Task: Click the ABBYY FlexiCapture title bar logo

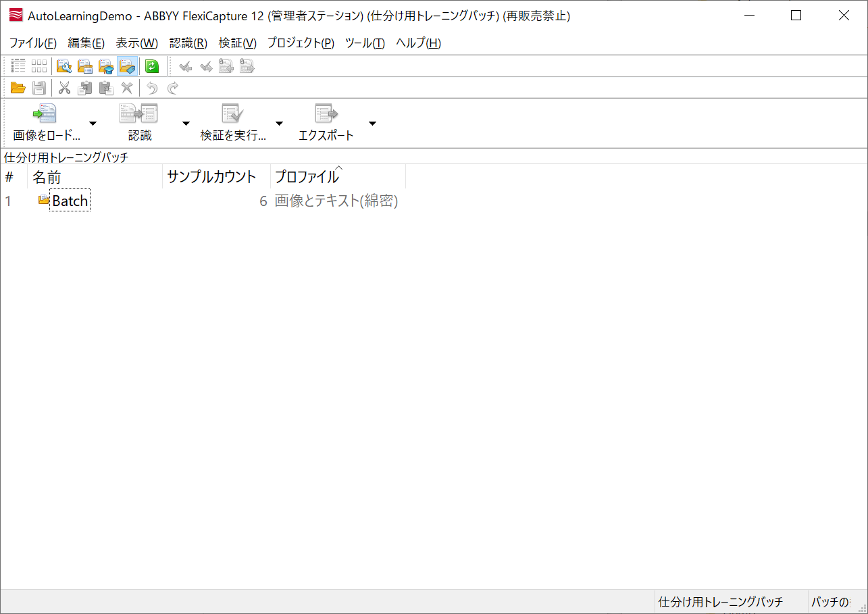Action: (16, 16)
